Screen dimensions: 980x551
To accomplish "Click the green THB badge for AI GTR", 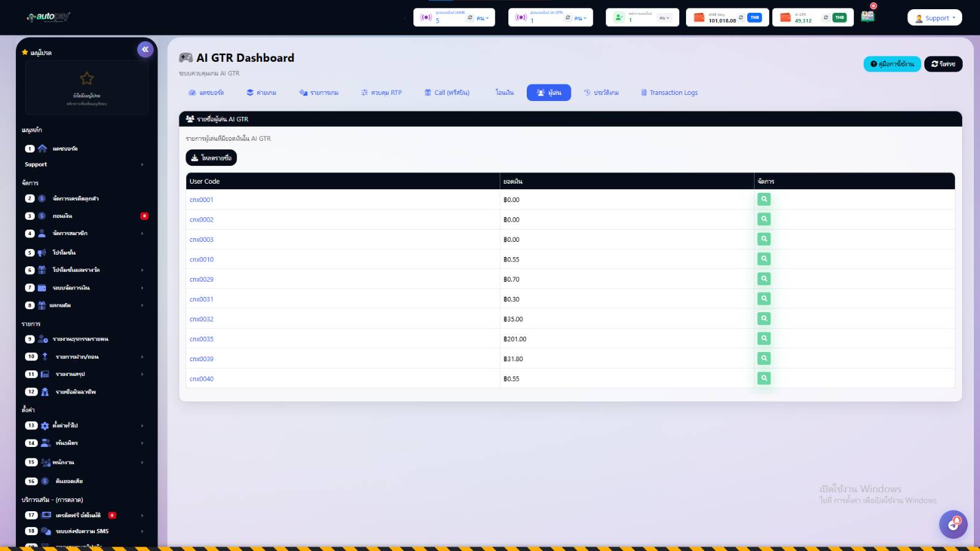I will 839,18.
